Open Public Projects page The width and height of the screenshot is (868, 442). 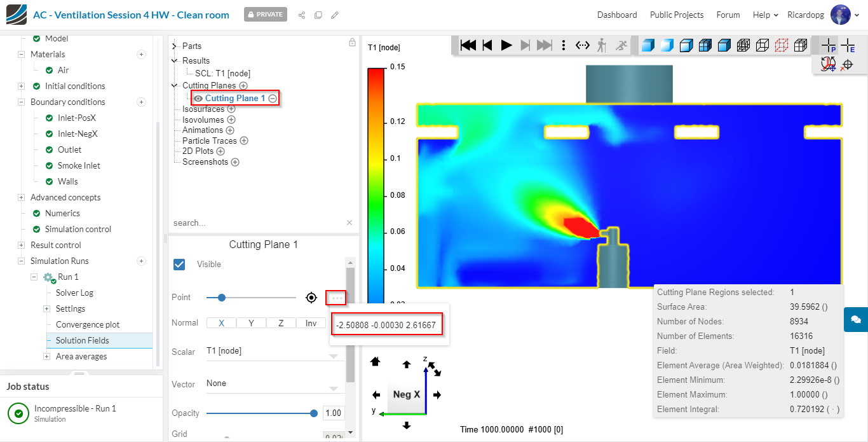point(677,15)
